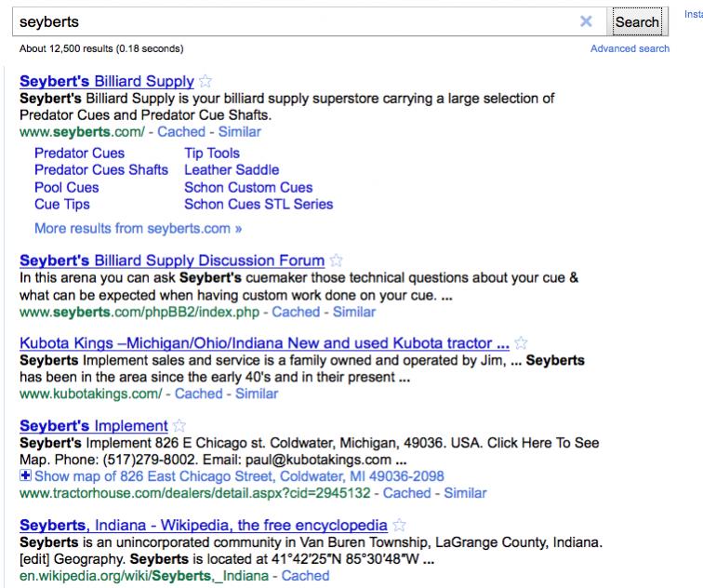The height and width of the screenshot is (588, 703).
Task: Click the Search button
Action: tap(637, 21)
